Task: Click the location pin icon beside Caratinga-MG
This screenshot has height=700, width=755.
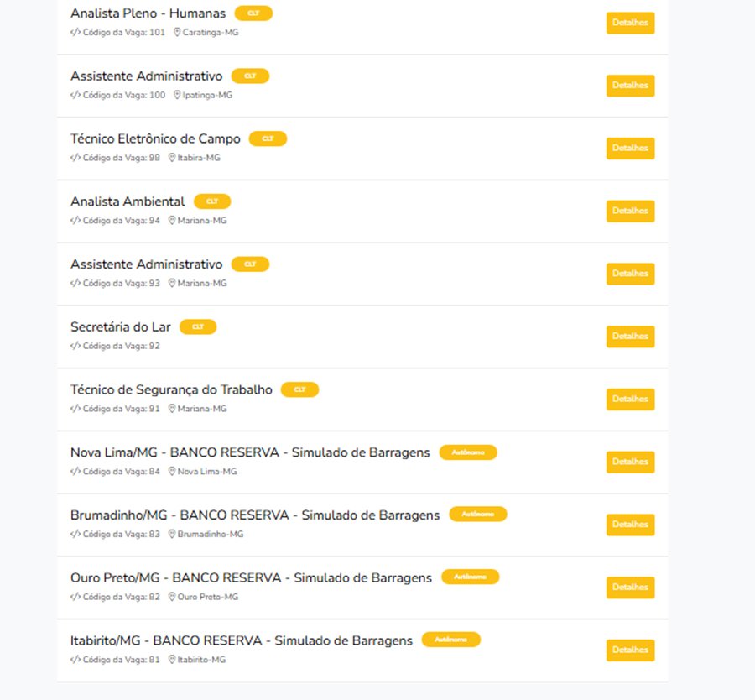Action: click(x=177, y=32)
